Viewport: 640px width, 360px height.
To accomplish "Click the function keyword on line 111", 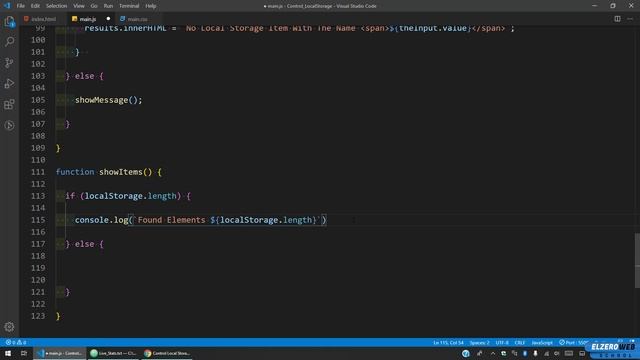I will (75, 172).
